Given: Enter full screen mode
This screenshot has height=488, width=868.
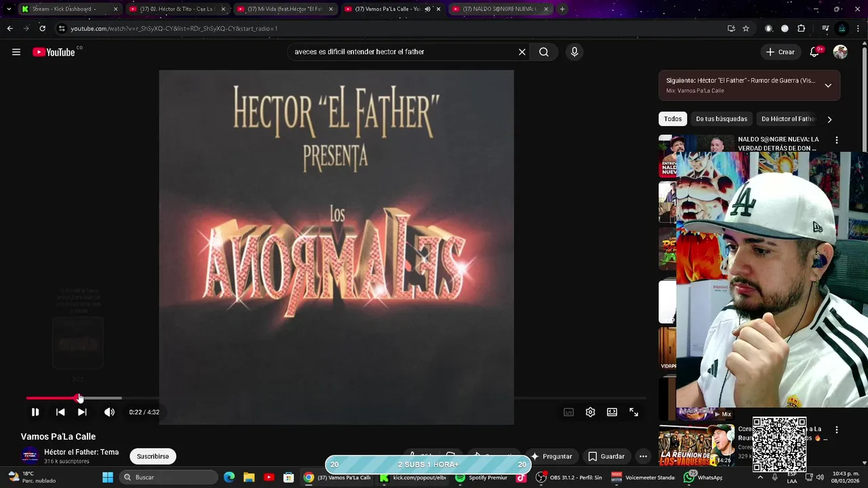Looking at the screenshot, I should point(634,412).
